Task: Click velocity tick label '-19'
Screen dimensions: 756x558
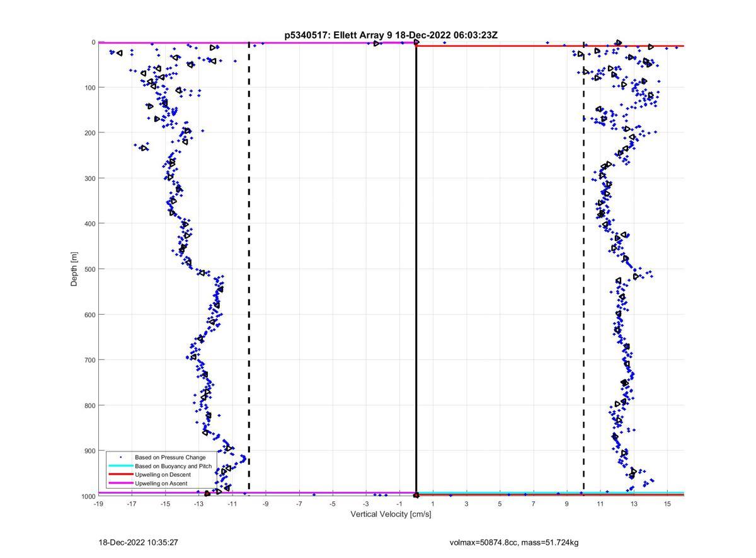Action: [98, 504]
